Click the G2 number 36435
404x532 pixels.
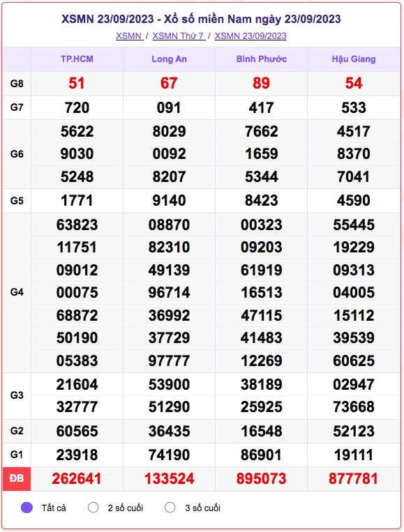pos(169,431)
